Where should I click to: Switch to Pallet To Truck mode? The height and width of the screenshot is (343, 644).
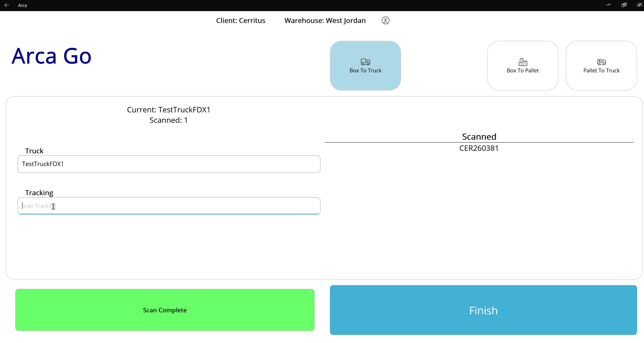click(601, 66)
